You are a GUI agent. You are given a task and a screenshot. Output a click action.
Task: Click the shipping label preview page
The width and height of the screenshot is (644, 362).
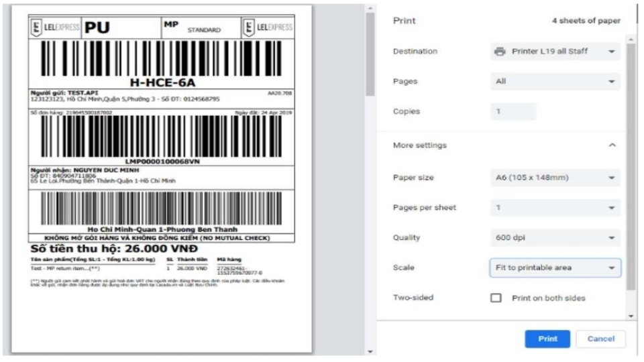pos(162,179)
